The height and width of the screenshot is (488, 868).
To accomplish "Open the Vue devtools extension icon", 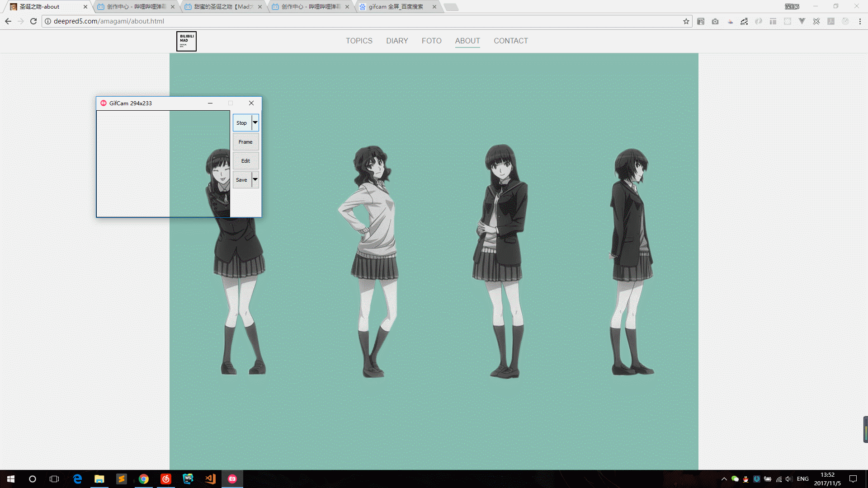I will 802,21.
